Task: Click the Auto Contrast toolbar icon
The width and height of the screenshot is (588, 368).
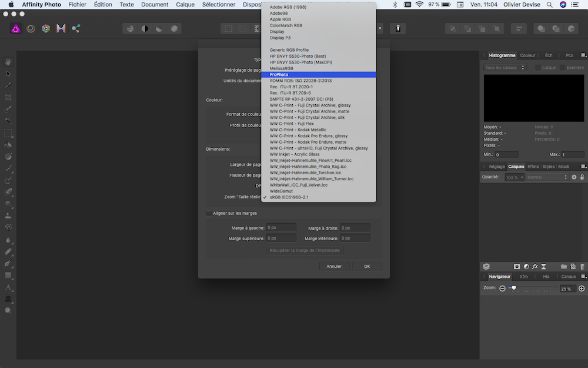Action: coord(145,28)
